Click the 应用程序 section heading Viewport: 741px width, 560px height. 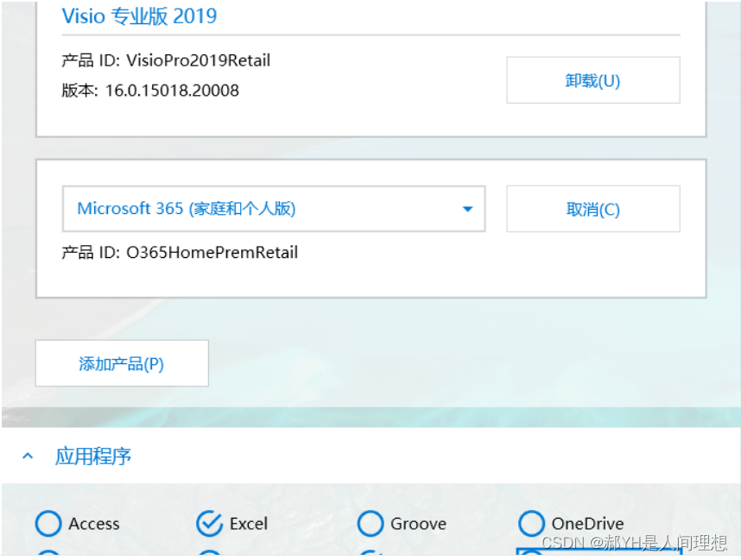click(x=93, y=456)
